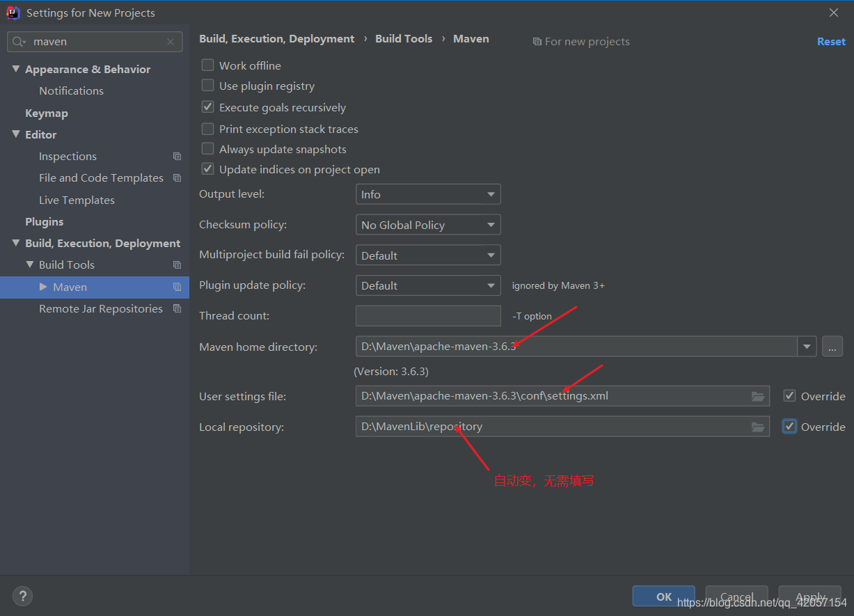Click the File and Code Templates project icon

point(177,178)
